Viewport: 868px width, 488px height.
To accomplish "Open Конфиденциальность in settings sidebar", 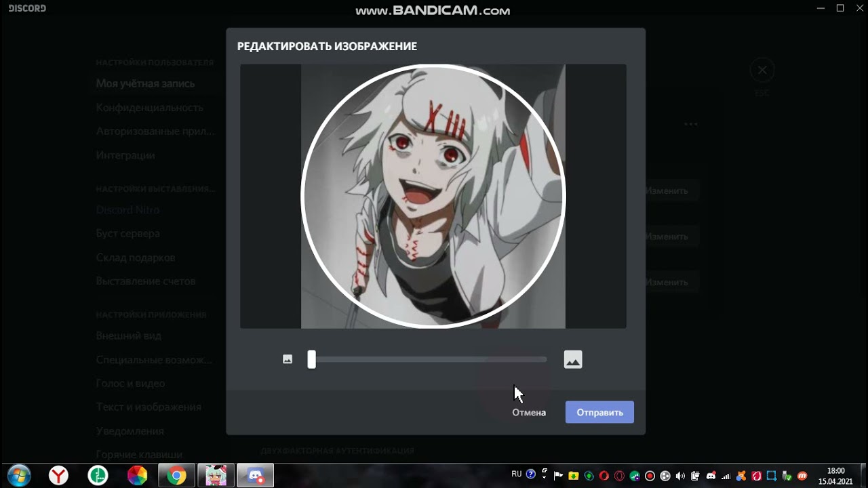I will [x=149, y=107].
